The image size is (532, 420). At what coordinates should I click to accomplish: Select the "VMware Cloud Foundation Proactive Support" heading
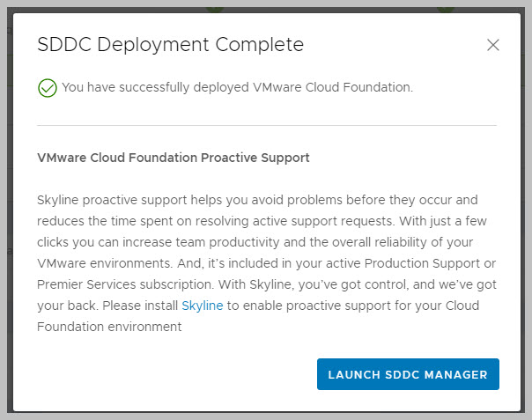pyautogui.click(x=174, y=158)
